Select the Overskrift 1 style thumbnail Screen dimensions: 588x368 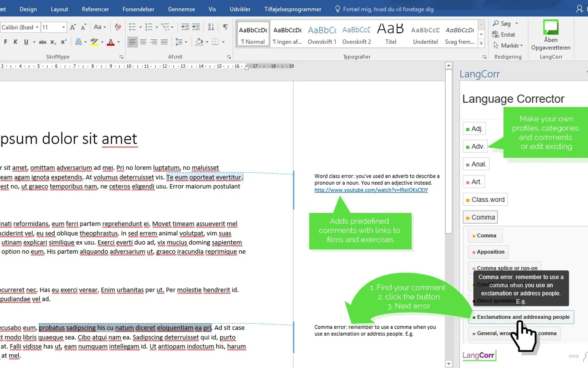pyautogui.click(x=322, y=34)
